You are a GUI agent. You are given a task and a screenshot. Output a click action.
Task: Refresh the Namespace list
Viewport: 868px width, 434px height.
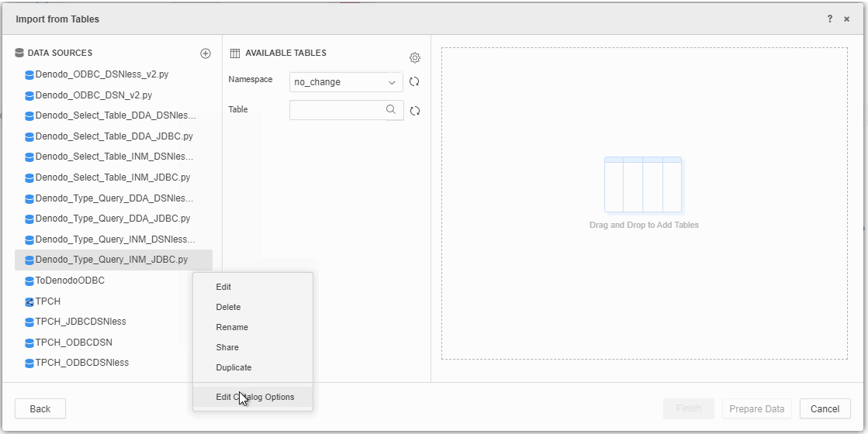[414, 82]
